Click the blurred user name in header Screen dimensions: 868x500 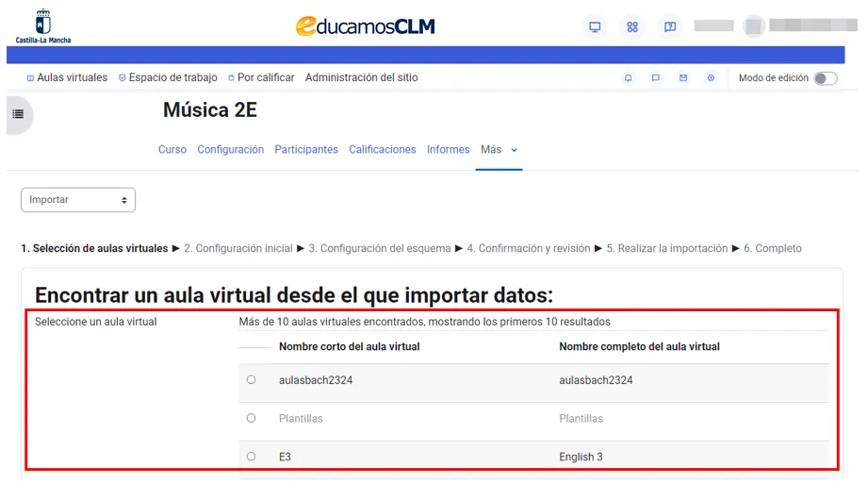click(813, 25)
